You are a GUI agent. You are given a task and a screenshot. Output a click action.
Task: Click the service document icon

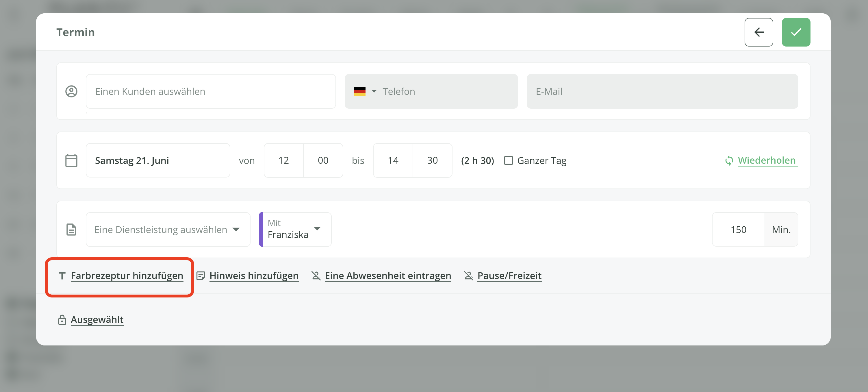(x=71, y=230)
